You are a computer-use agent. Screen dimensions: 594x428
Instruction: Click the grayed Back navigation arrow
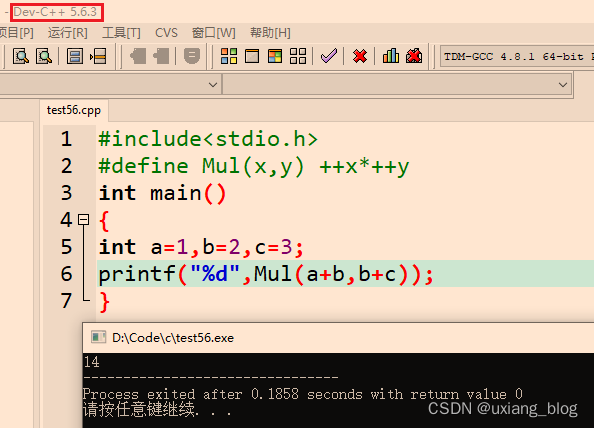click(138, 56)
